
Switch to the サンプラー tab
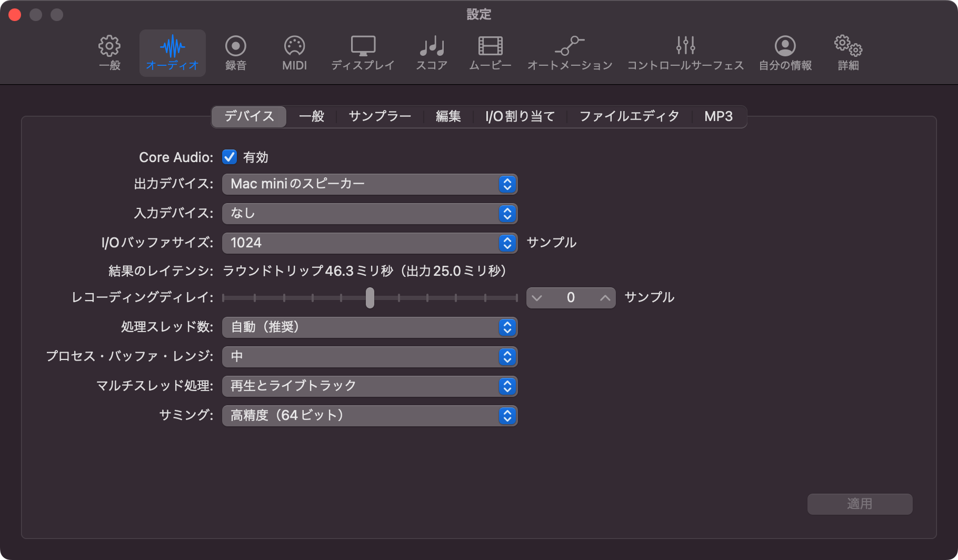[x=380, y=116]
